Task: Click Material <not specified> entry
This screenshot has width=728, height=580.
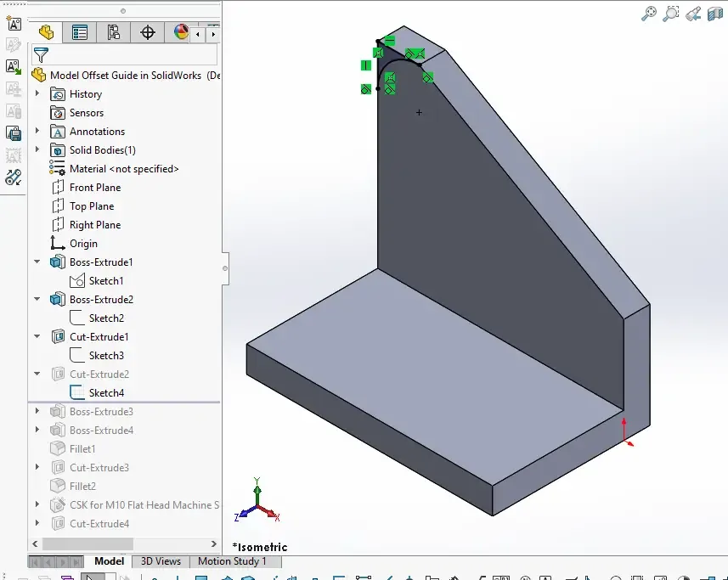Action: click(x=123, y=169)
